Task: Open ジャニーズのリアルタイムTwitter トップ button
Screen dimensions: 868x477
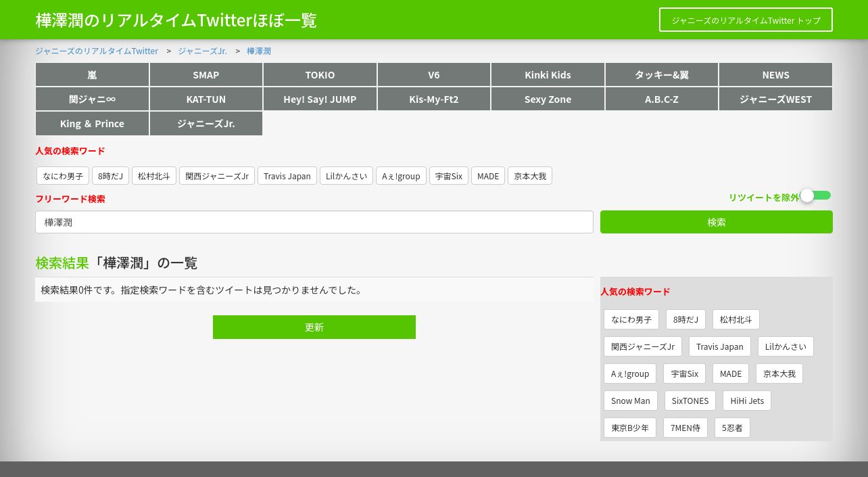Action: tap(746, 20)
